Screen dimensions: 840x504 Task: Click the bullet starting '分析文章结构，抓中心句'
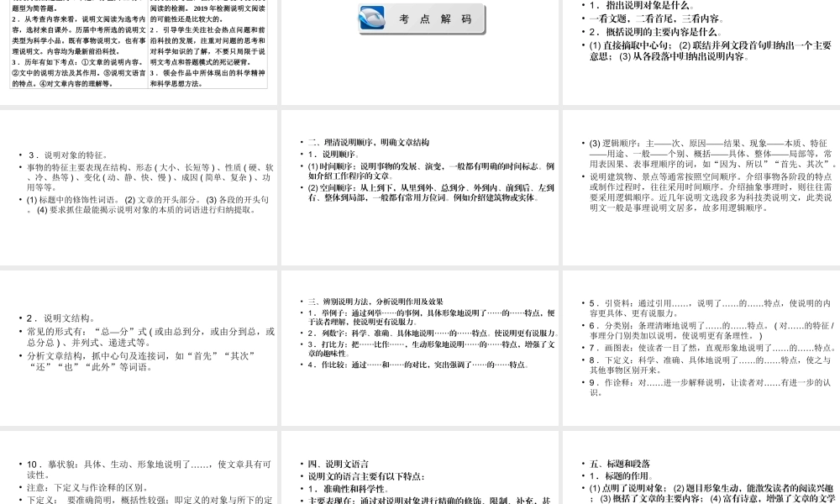141,361
